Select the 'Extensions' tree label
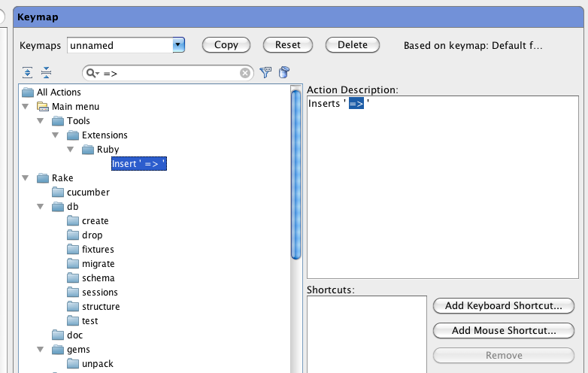This screenshot has height=373, width=588. 105,135
